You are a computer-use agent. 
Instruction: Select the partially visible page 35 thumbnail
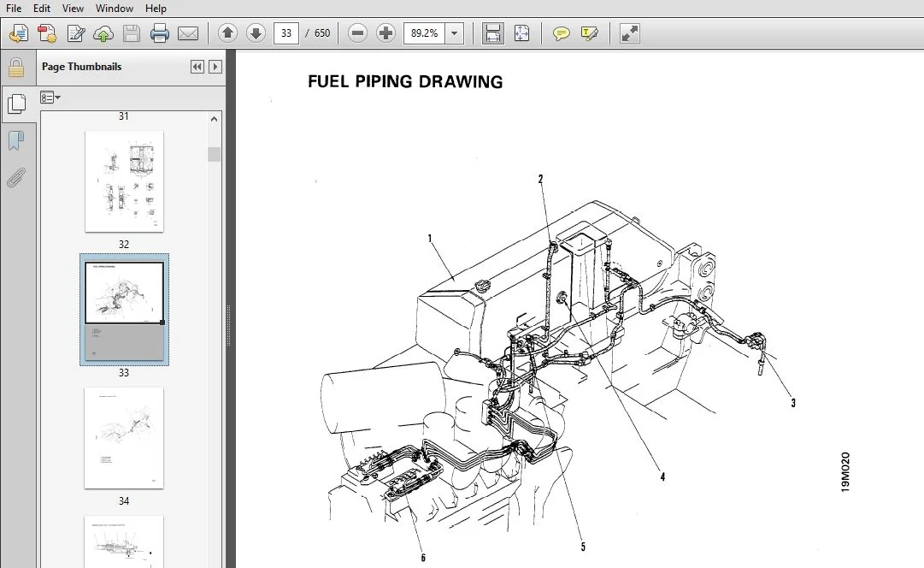pos(124,541)
